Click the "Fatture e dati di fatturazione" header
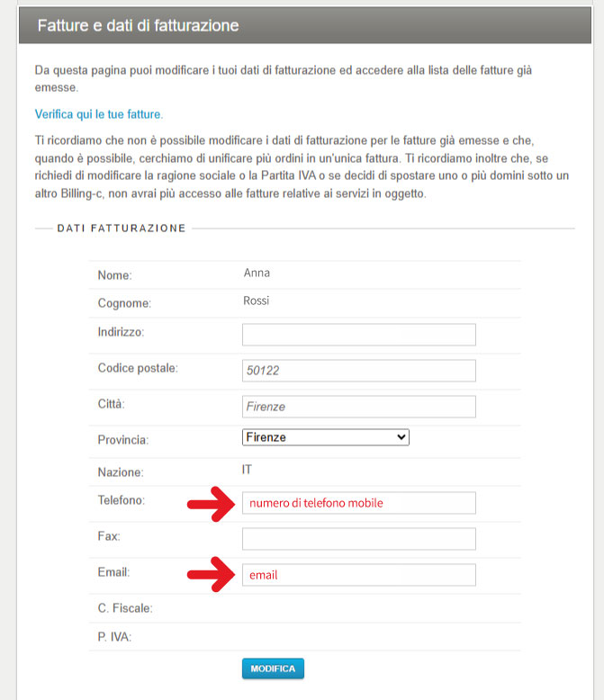The height and width of the screenshot is (700, 604). 138,26
